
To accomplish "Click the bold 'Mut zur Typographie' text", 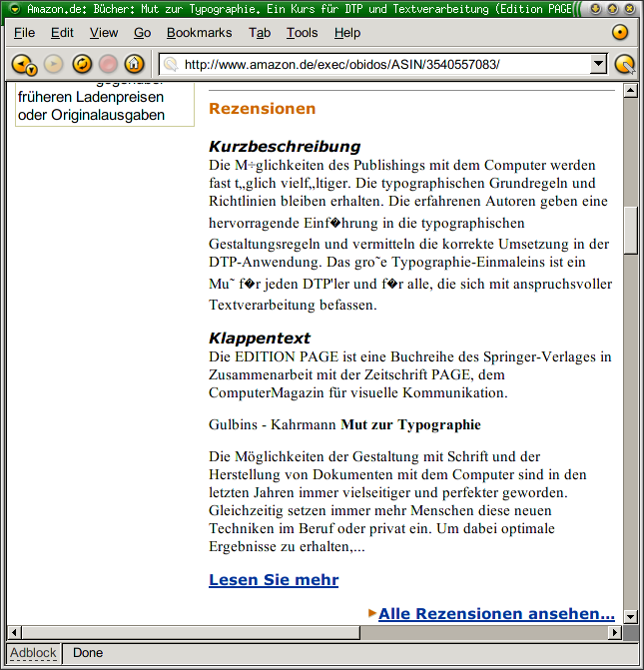I will click(410, 424).
